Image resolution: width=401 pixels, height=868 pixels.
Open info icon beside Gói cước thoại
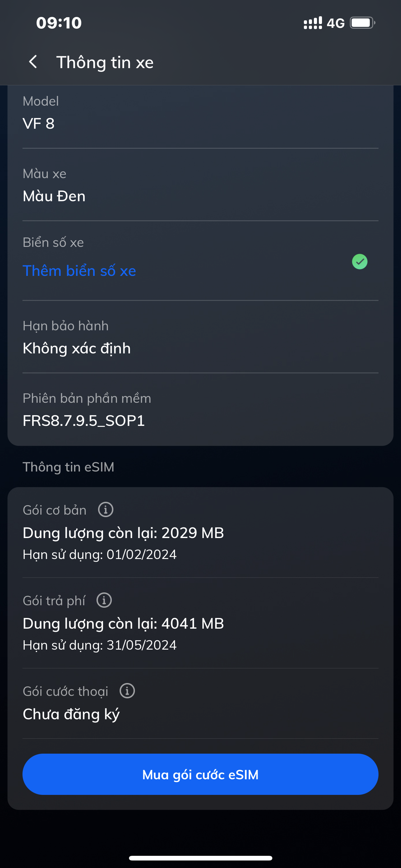(x=127, y=691)
